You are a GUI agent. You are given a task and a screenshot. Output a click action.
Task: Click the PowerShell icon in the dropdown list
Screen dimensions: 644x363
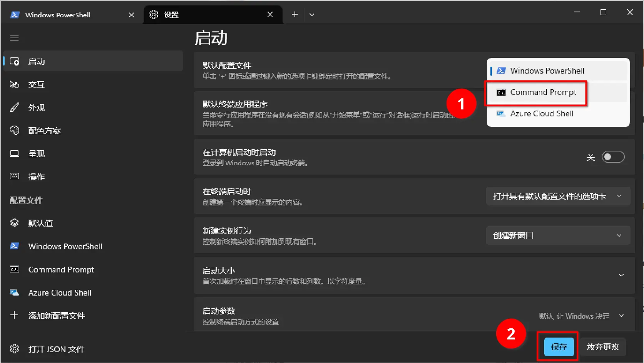click(501, 71)
